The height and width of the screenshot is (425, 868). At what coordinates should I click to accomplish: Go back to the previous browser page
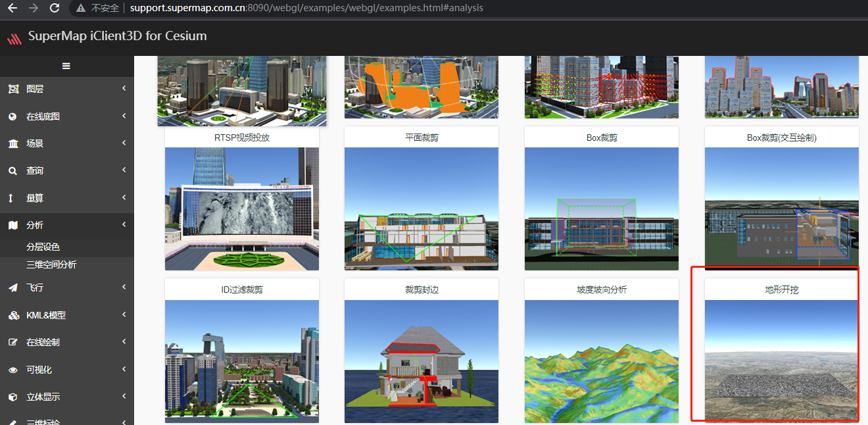pos(12,9)
